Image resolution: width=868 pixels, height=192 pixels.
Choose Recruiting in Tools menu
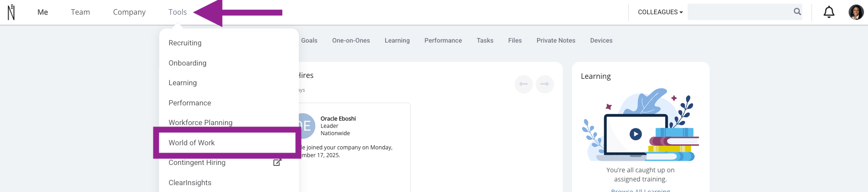click(x=185, y=43)
